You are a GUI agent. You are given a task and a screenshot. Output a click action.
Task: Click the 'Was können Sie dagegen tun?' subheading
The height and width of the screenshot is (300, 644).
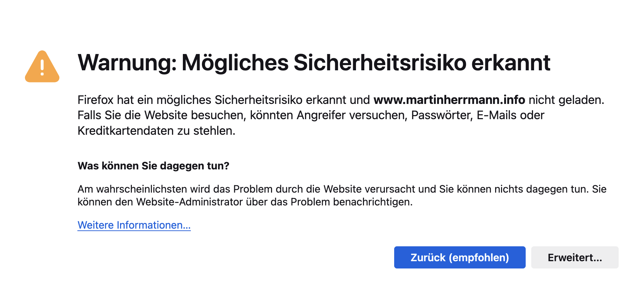pos(153,166)
